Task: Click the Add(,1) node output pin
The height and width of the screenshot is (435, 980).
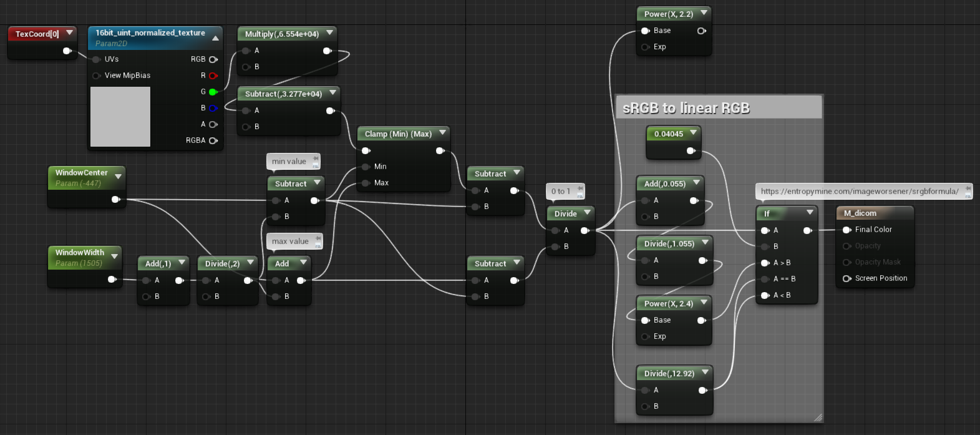Action: pos(179,280)
